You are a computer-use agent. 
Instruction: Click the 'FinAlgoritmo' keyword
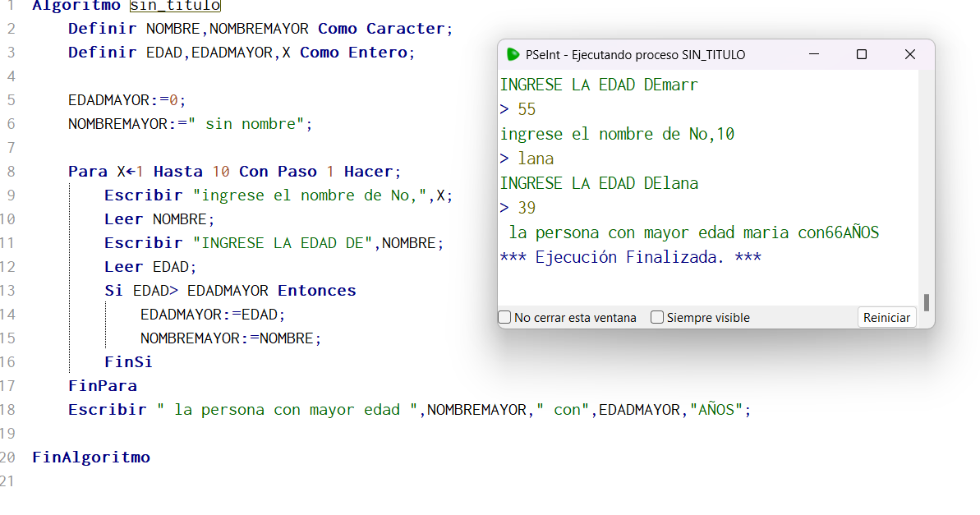tap(91, 457)
